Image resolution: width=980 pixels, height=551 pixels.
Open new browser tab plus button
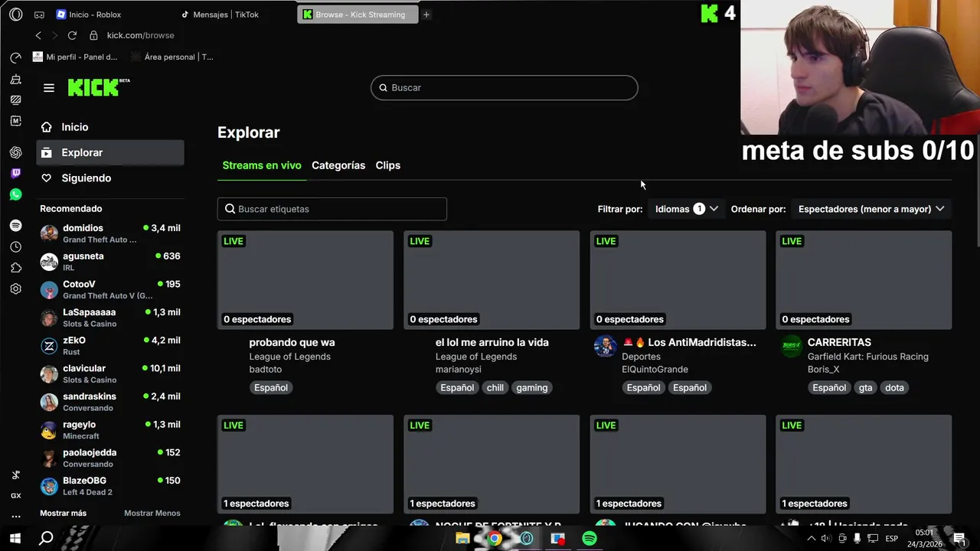point(426,15)
